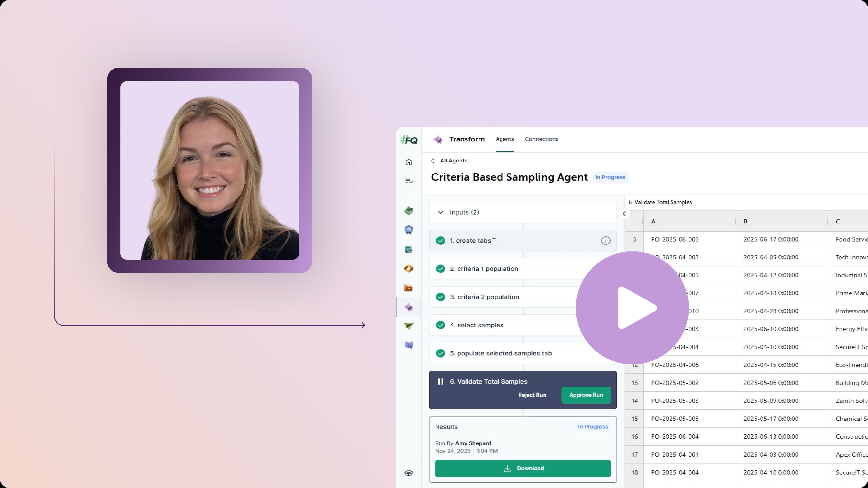Click the purple sparkle Transform sidebar icon
Screen dimensions: 868x488
409,307
